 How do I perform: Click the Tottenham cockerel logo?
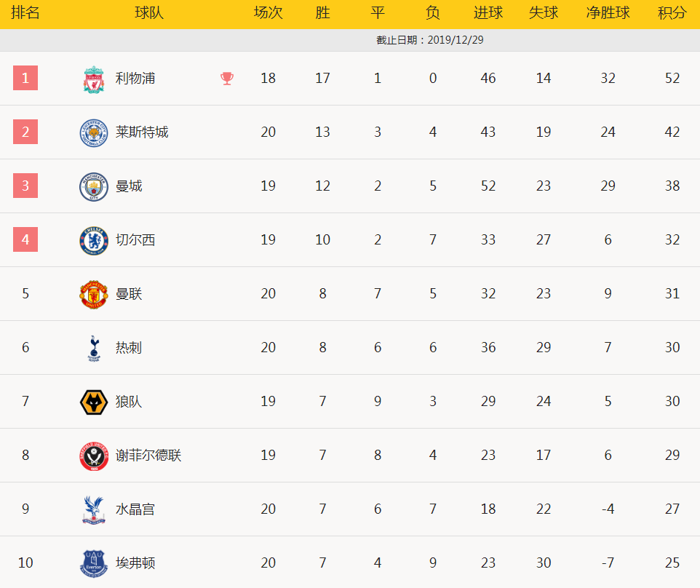tap(94, 349)
